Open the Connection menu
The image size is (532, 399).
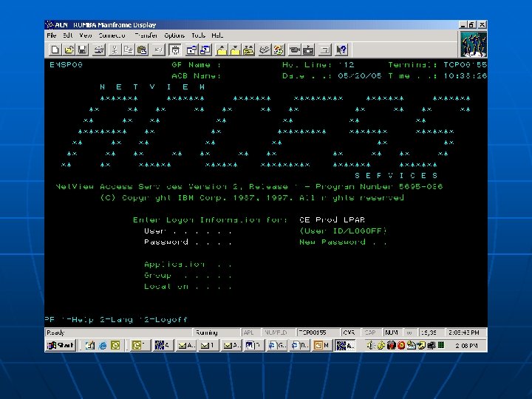pyautogui.click(x=112, y=35)
